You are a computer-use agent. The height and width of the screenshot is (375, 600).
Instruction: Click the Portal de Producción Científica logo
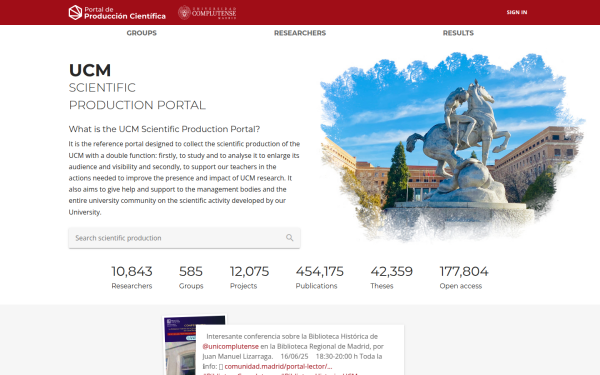[117, 13]
